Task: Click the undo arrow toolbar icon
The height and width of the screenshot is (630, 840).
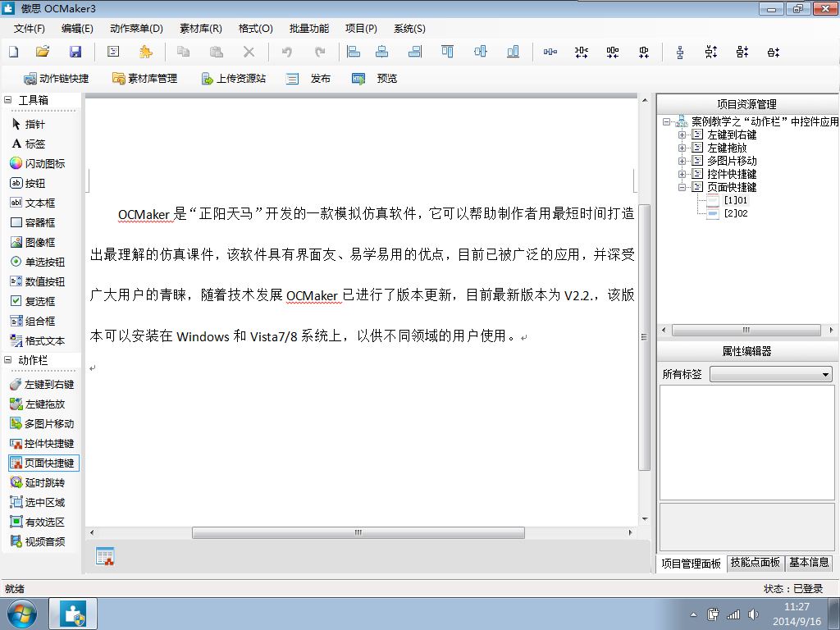Action: (x=287, y=52)
